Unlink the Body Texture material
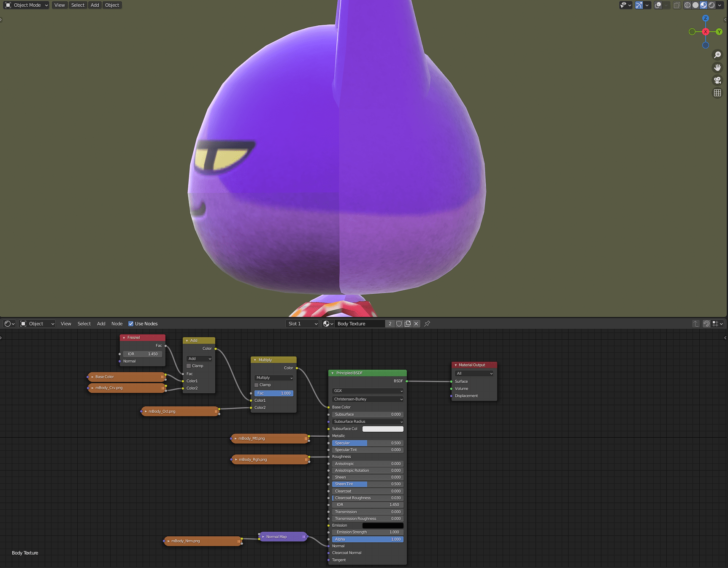This screenshot has width=728, height=568. pos(416,324)
